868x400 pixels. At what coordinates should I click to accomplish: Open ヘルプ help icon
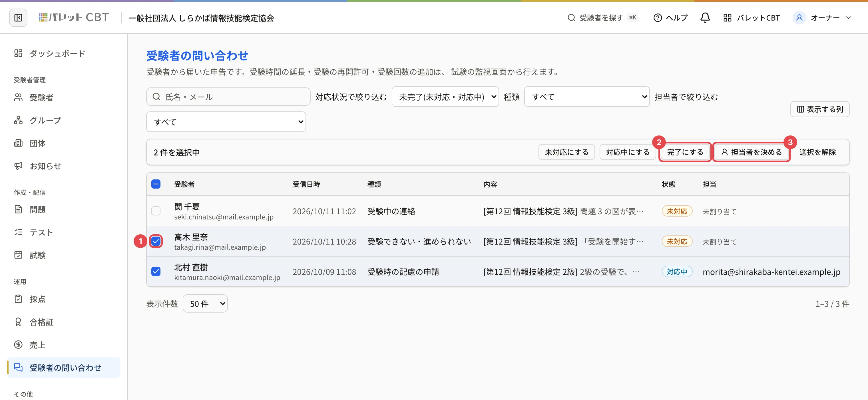[657, 17]
